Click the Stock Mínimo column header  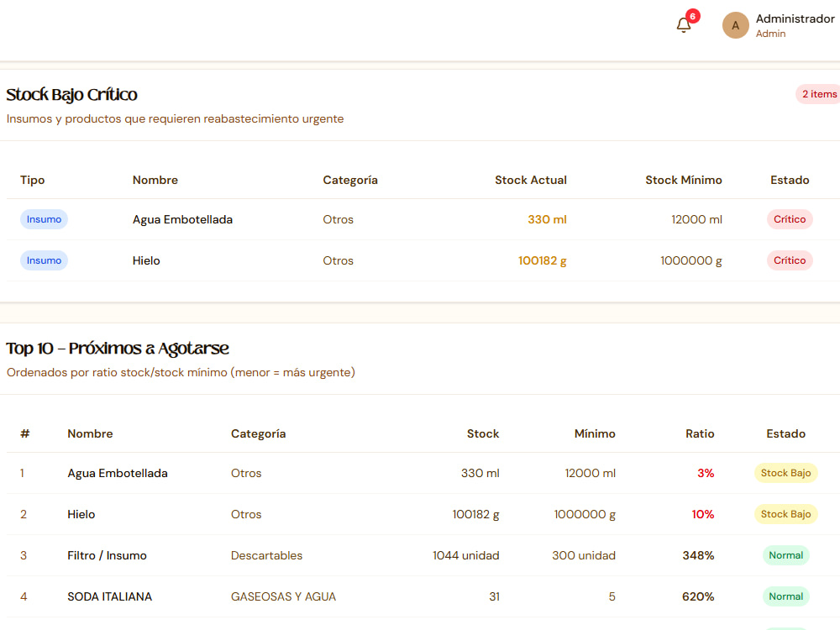684,180
